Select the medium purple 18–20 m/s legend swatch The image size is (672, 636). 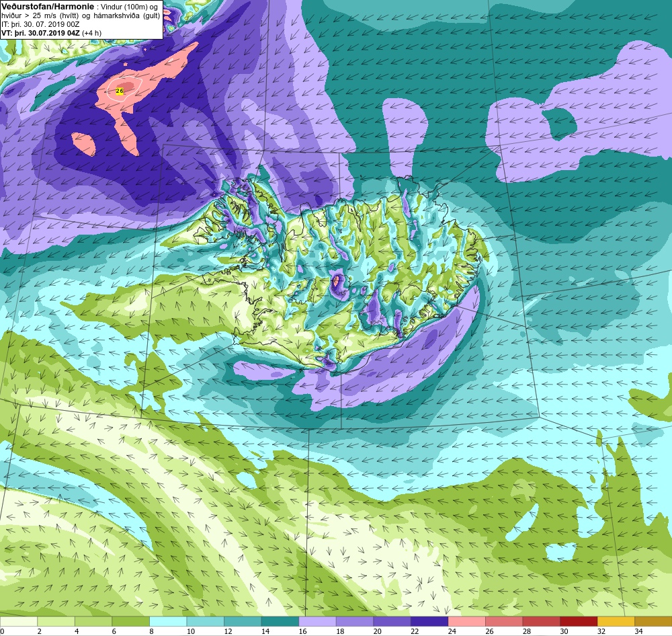tap(354, 621)
